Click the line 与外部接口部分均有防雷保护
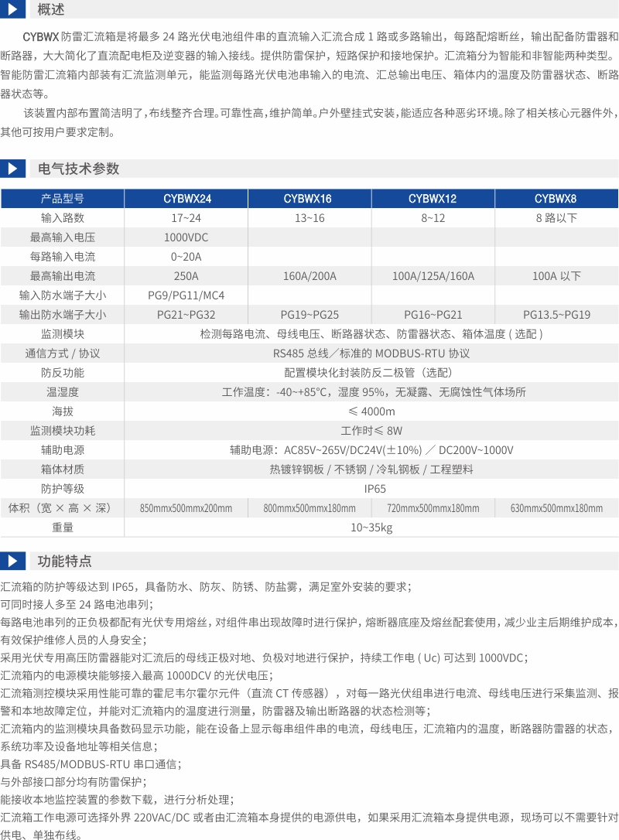Viewport: 619px width, 840px height. [x=74, y=782]
